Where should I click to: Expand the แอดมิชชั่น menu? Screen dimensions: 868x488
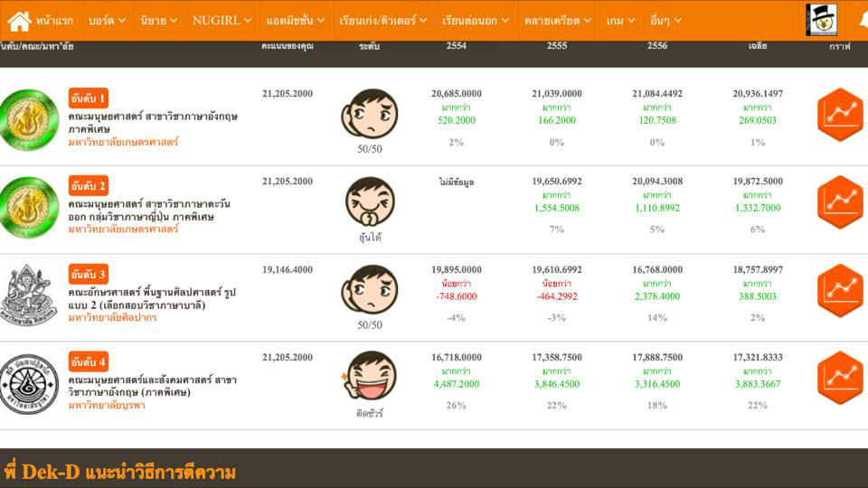pyautogui.click(x=295, y=20)
